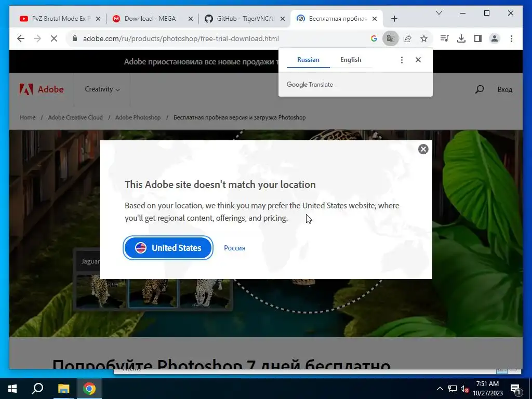The height and width of the screenshot is (399, 532).
Task: Select the right white jaguar thumbnail
Action: pos(206,292)
